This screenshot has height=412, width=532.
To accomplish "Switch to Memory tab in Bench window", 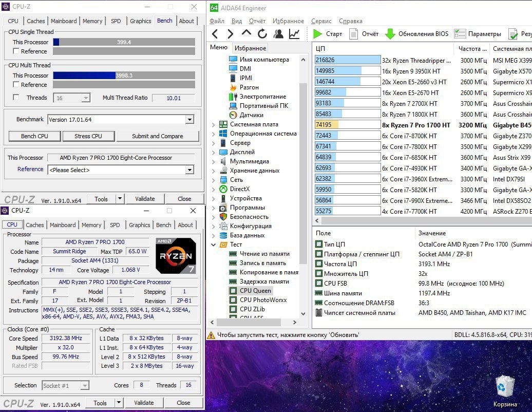I will [x=92, y=21].
